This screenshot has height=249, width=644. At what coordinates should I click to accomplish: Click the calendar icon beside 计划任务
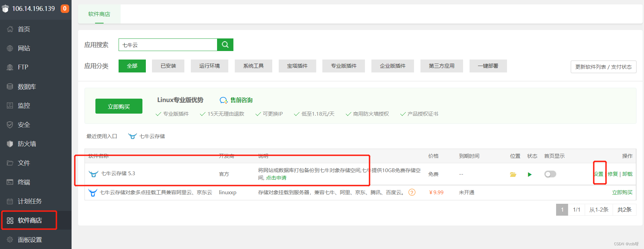pos(10,201)
